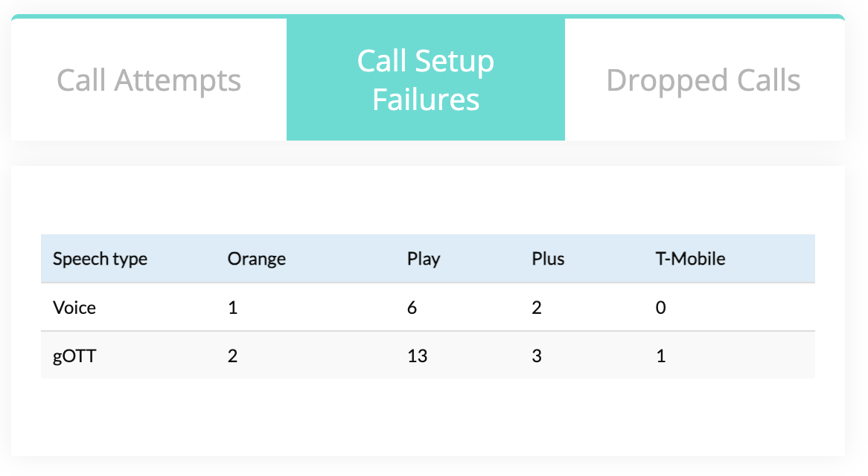Image resolution: width=868 pixels, height=476 pixels.
Task: Click the T-Mobile column header
Action: [690, 259]
